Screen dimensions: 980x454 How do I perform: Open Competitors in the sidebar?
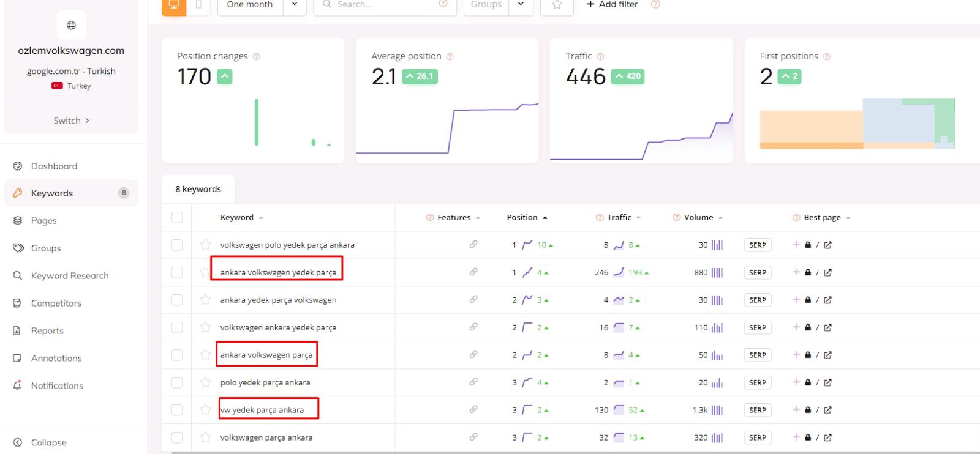coord(56,303)
